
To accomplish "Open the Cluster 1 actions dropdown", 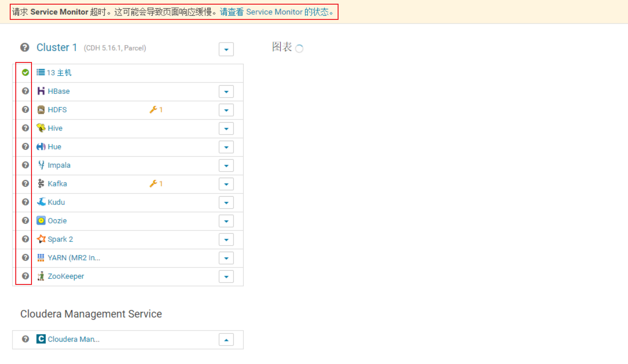I will (226, 49).
